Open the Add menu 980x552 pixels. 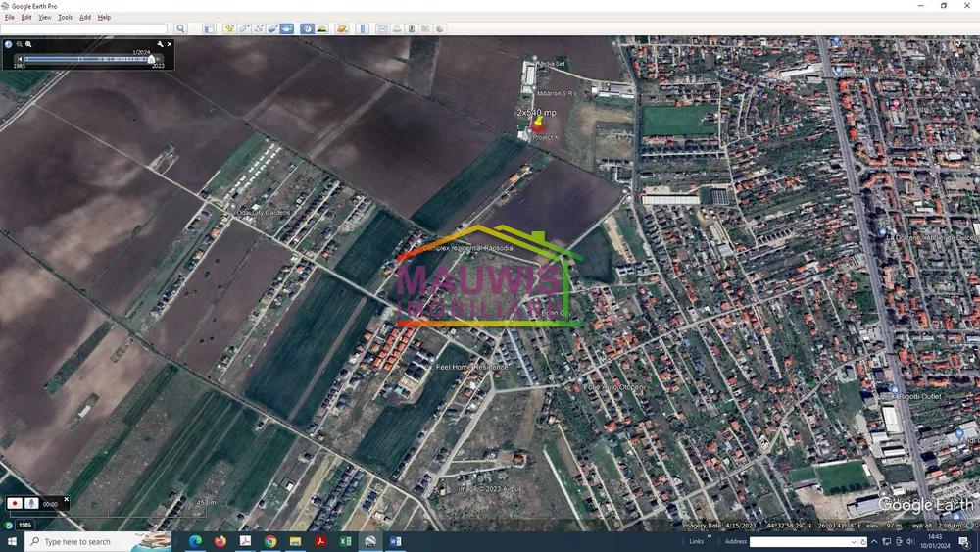[x=85, y=17]
